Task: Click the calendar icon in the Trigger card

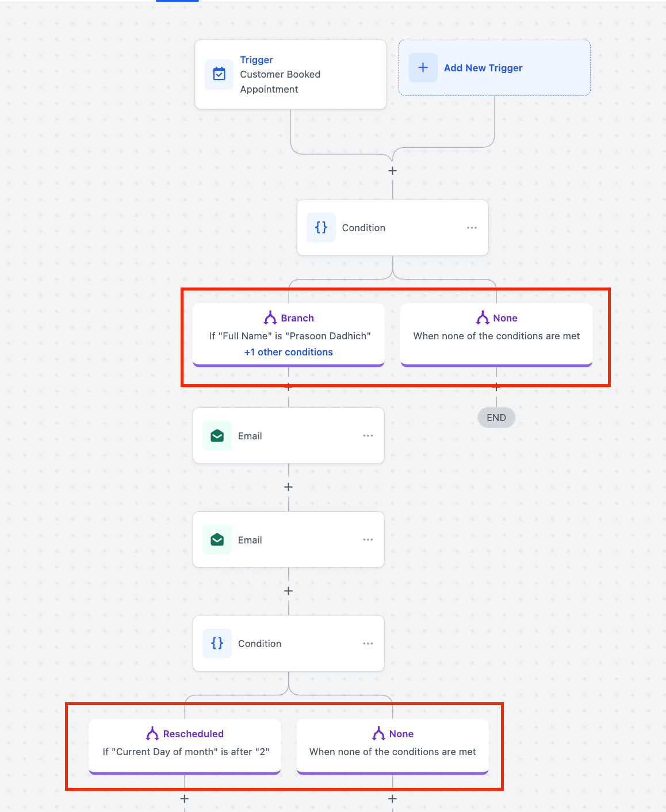Action: coord(219,74)
